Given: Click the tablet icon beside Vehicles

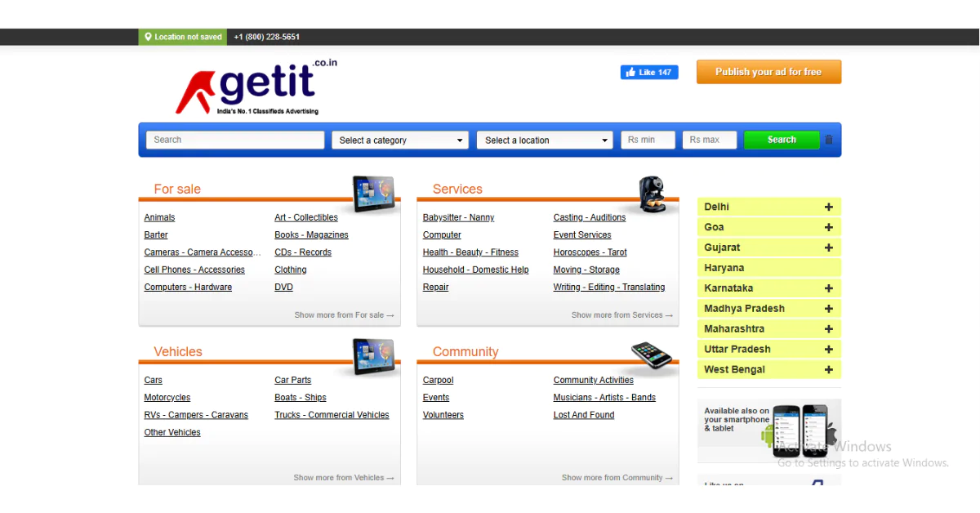Looking at the screenshot, I should point(372,355).
